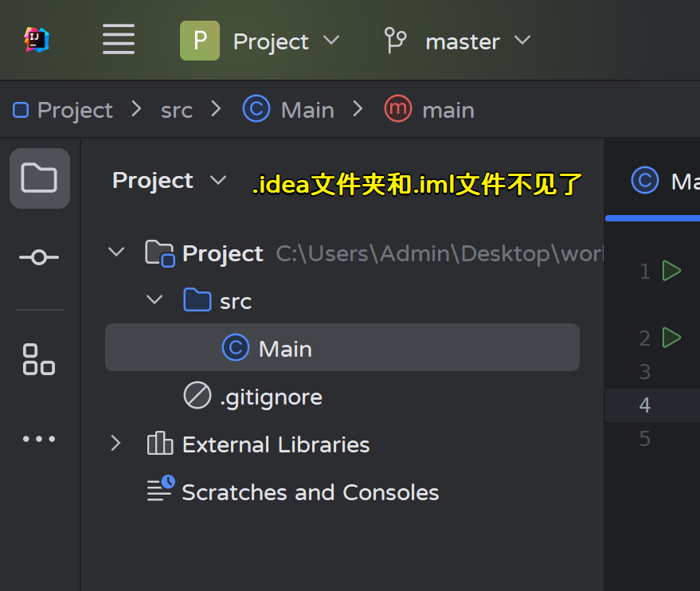Open the hamburger main menu
This screenshot has height=591, width=700.
(x=118, y=40)
